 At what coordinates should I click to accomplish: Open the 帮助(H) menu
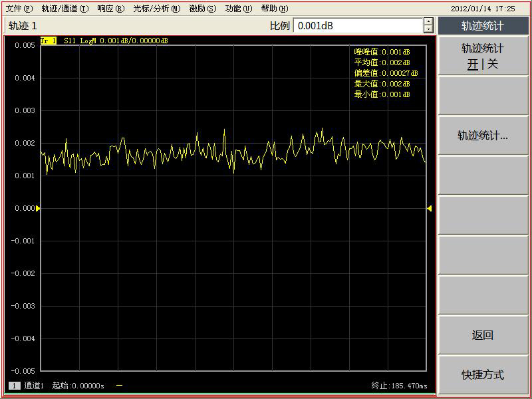274,9
